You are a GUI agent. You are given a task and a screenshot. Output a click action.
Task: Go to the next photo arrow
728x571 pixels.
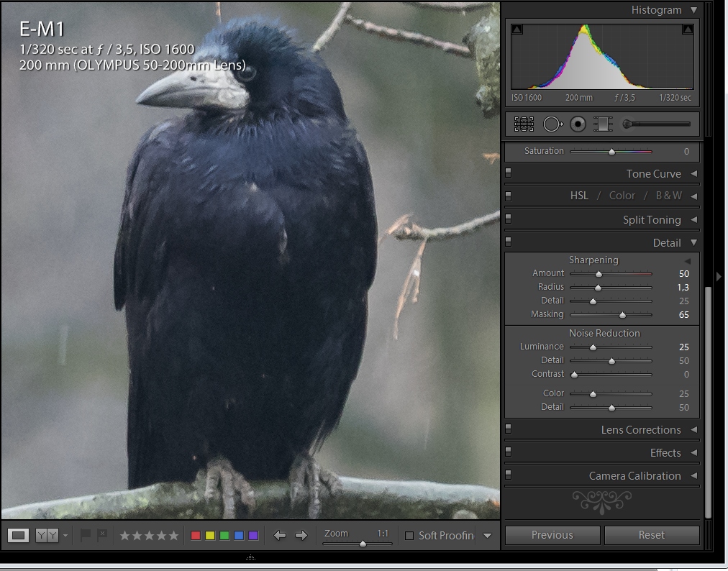coord(301,535)
